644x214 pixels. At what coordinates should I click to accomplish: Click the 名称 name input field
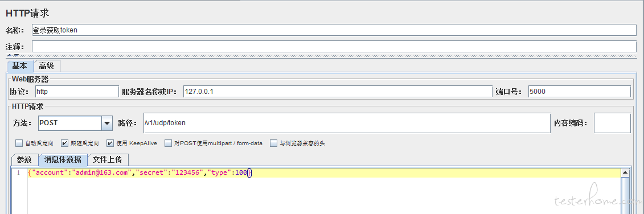[334, 30]
